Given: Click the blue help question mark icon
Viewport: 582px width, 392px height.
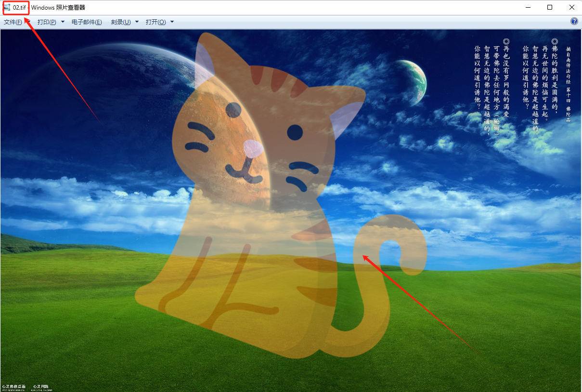Looking at the screenshot, I should (574, 22).
